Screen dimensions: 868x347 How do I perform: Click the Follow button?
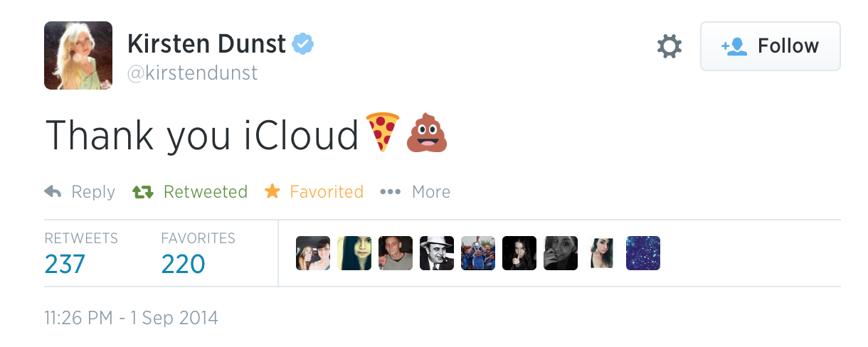(770, 46)
